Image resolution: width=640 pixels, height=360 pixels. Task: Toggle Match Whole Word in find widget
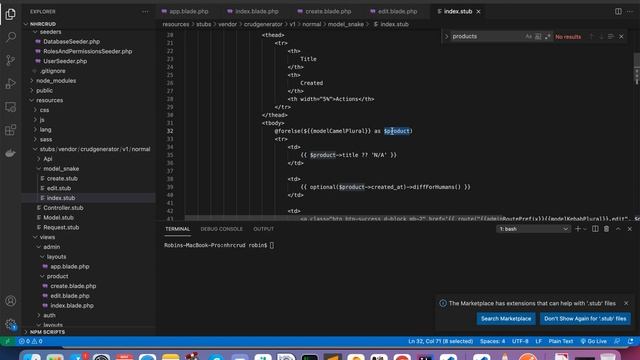pyautogui.click(x=538, y=37)
